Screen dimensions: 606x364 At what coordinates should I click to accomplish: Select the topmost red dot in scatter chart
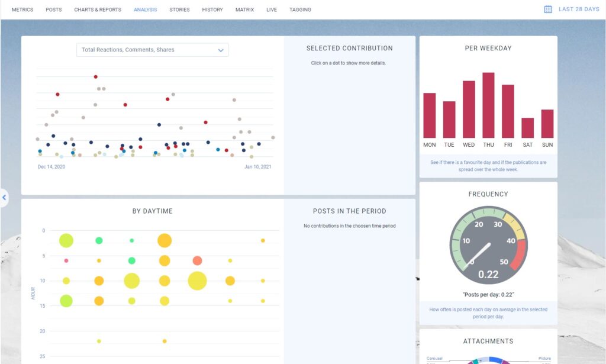(95, 76)
